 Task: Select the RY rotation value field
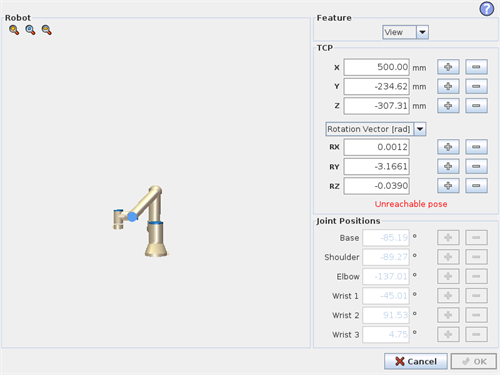[377, 166]
